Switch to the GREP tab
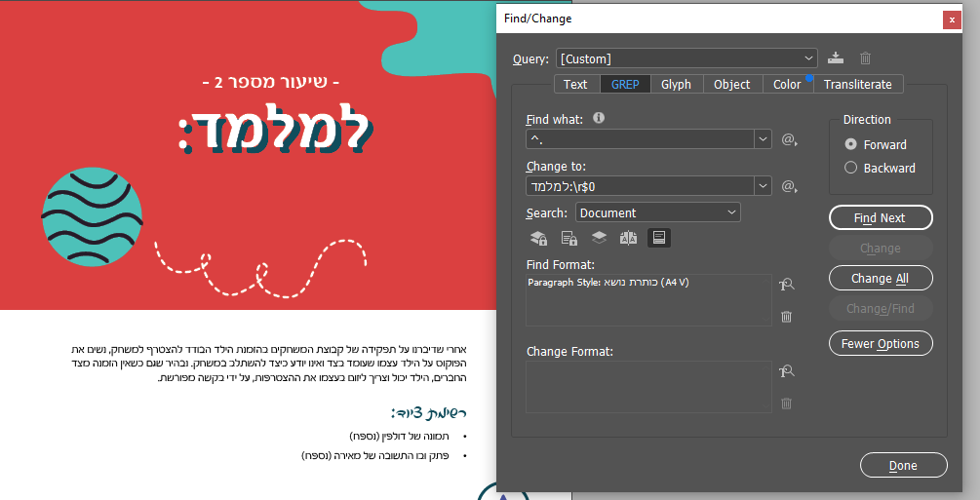Screen dimensions: 980x500 point(625,85)
